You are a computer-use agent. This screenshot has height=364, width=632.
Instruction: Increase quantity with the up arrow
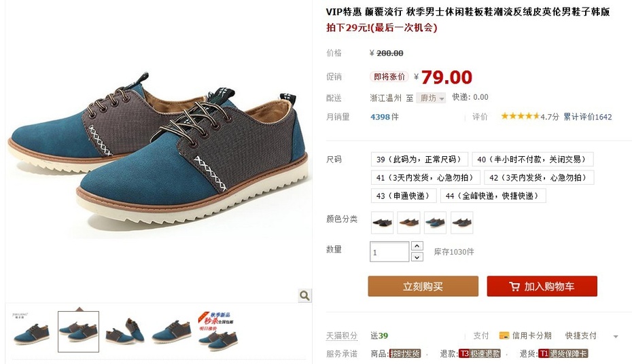[417, 246]
